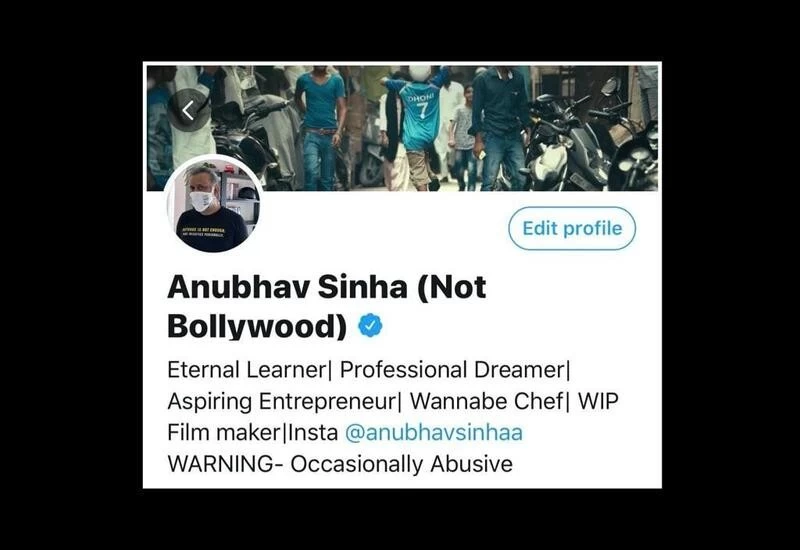Click "Film maker" in the bio
Screen dimensions: 800x550
click(x=223, y=433)
